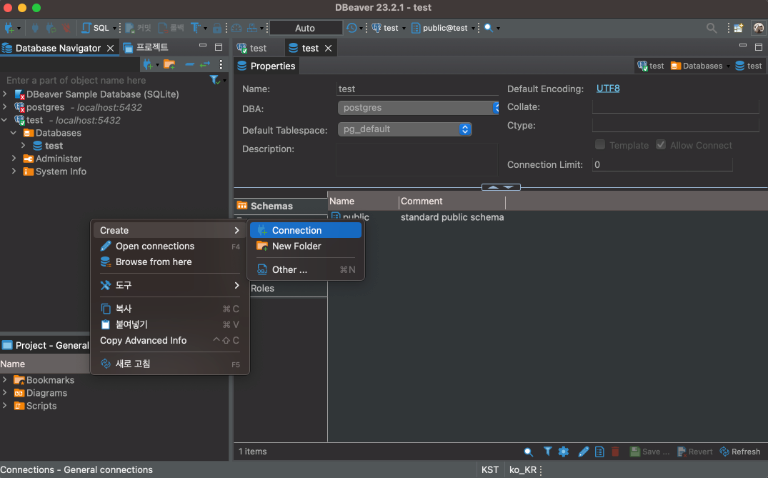
Task: Click navigator toolbar new connection icon
Action: click(x=148, y=64)
